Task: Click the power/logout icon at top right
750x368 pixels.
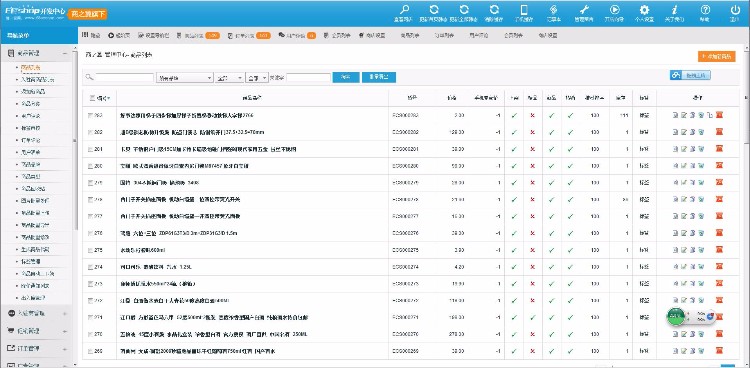Action: pyautogui.click(x=735, y=10)
